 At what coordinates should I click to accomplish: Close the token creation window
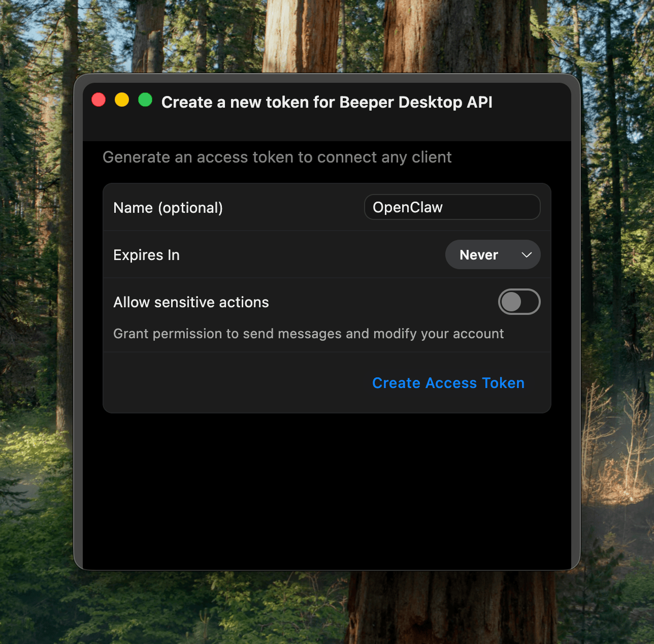tap(99, 100)
